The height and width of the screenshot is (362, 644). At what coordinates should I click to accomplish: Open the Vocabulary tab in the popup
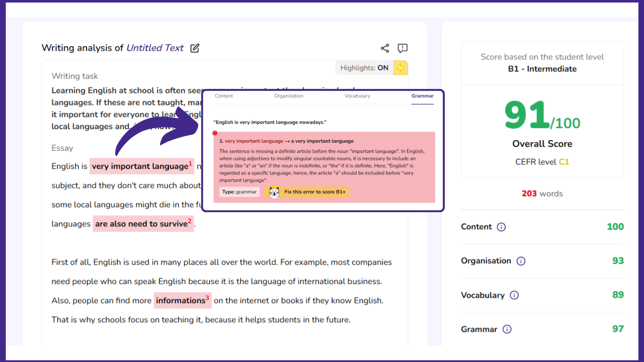pos(357,96)
